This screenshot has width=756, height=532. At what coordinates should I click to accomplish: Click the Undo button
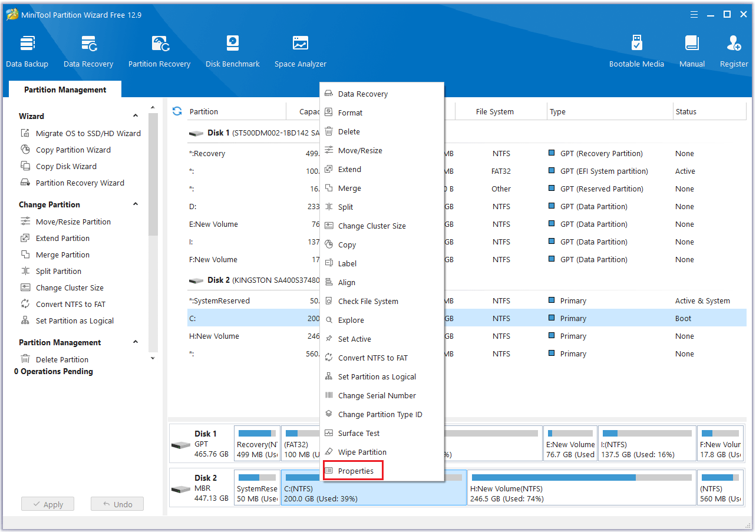(117, 504)
